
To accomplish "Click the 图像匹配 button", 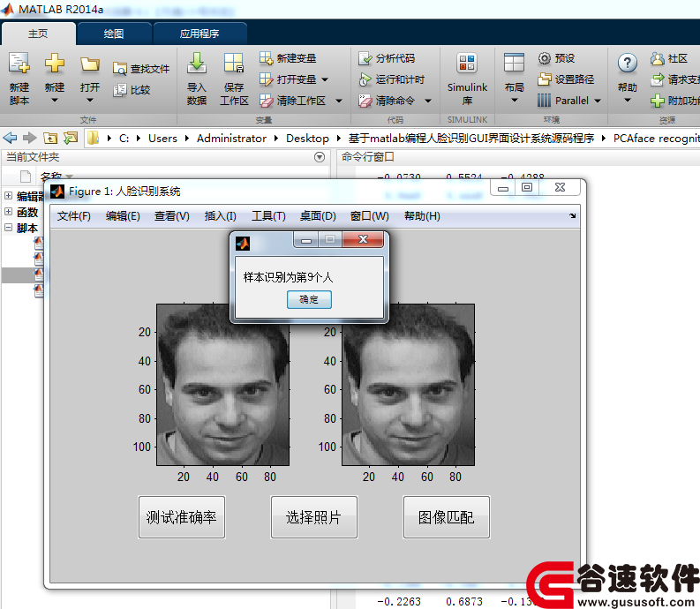I will point(446,517).
